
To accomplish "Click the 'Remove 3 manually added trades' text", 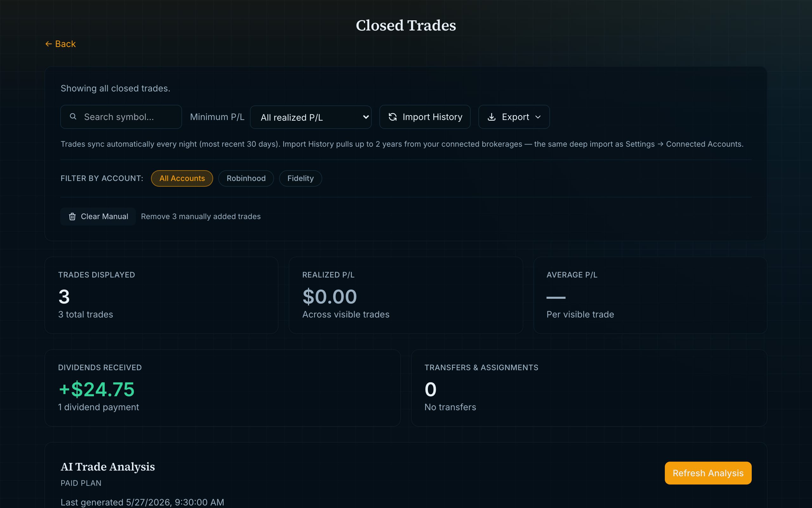I will [x=201, y=216].
